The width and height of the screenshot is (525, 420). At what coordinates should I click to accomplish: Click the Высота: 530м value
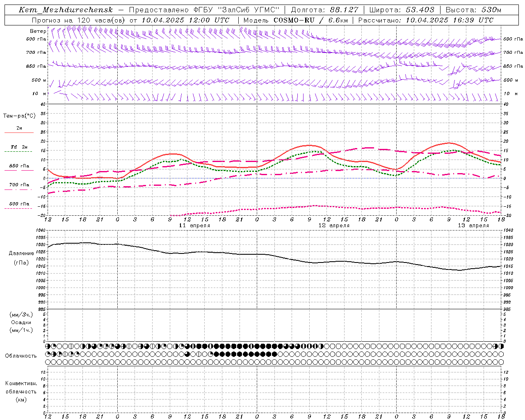(473, 10)
